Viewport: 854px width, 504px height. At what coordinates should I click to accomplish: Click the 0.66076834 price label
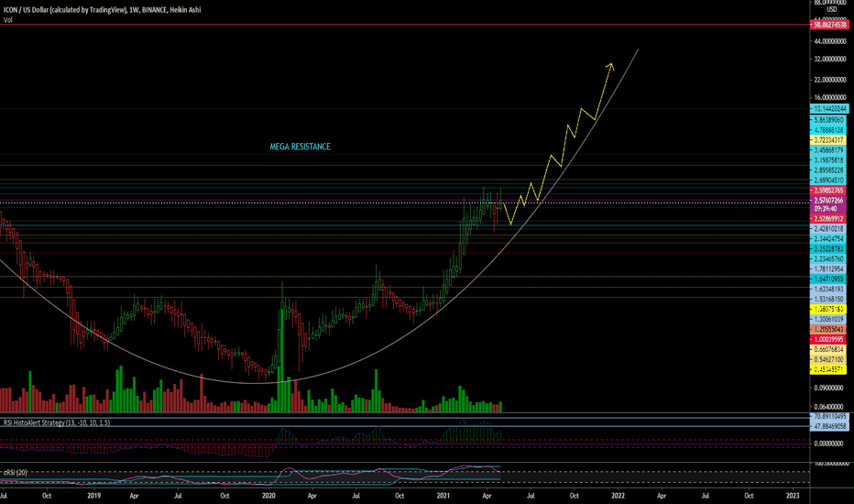click(829, 350)
